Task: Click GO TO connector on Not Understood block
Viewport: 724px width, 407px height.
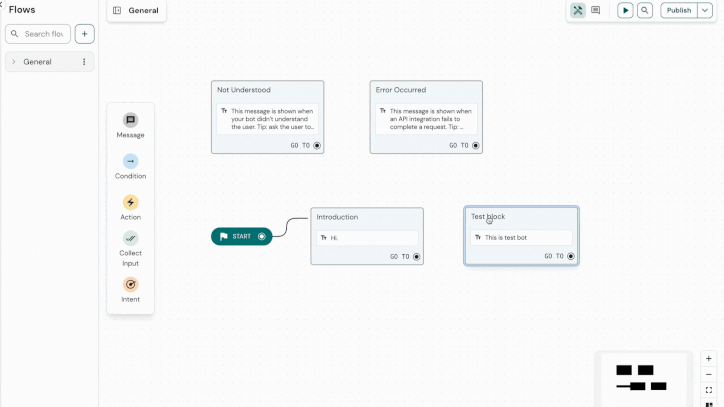Action: point(317,145)
